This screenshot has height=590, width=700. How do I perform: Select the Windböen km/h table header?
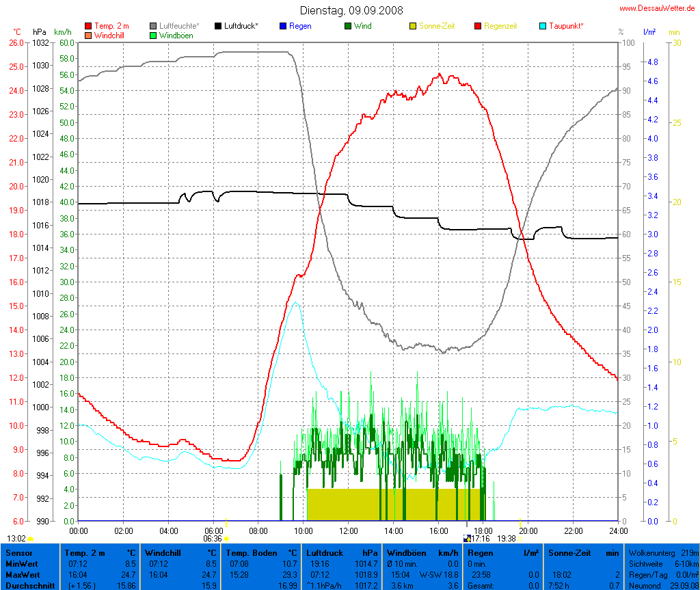point(422,552)
